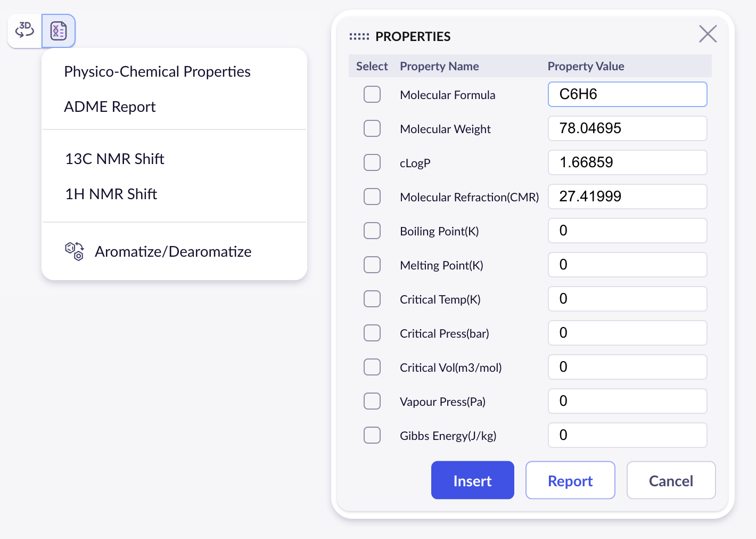The image size is (756, 539).
Task: Click the 3D view rotate icon
Action: coord(24,30)
